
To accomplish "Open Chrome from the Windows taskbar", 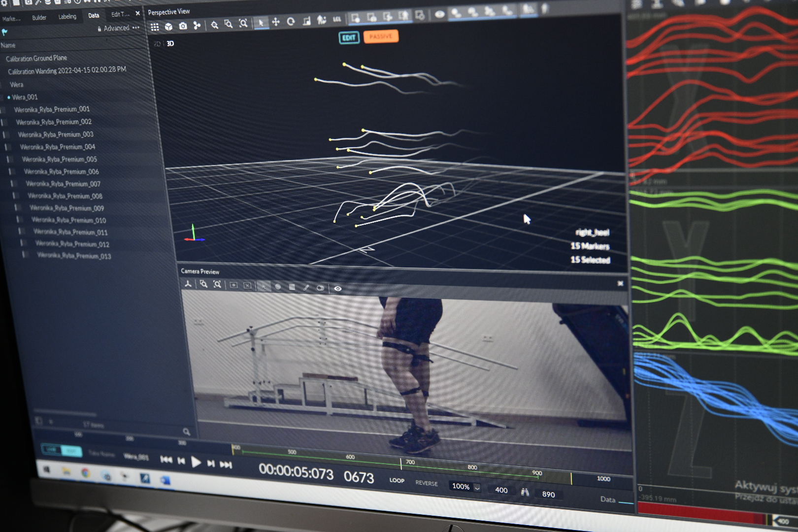I will click(86, 473).
